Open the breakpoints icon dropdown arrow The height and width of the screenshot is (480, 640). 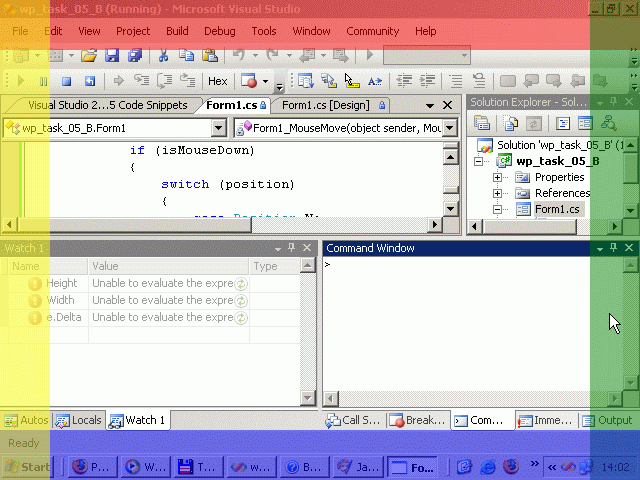tap(265, 81)
